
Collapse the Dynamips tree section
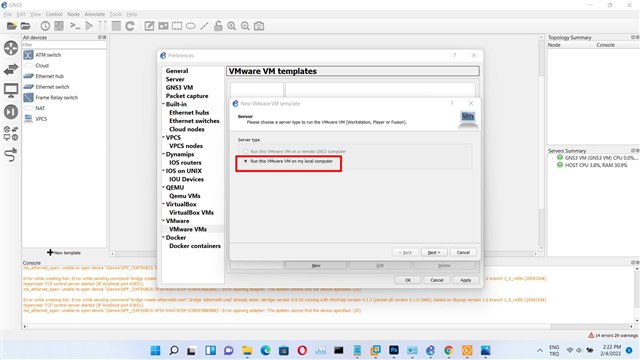(x=163, y=154)
